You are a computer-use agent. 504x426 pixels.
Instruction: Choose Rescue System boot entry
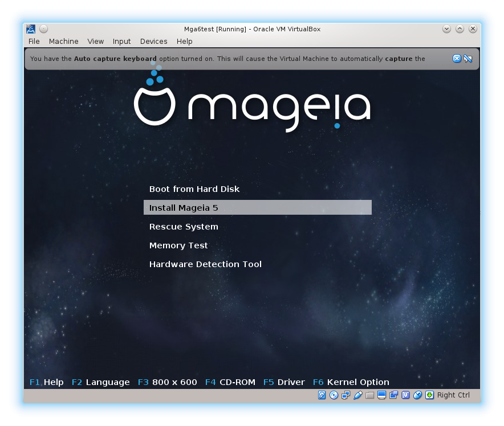(184, 227)
